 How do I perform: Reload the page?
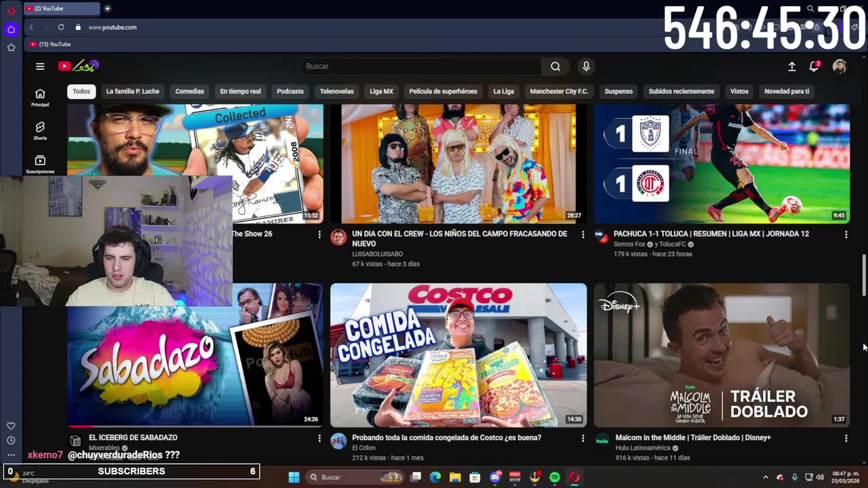[61, 27]
